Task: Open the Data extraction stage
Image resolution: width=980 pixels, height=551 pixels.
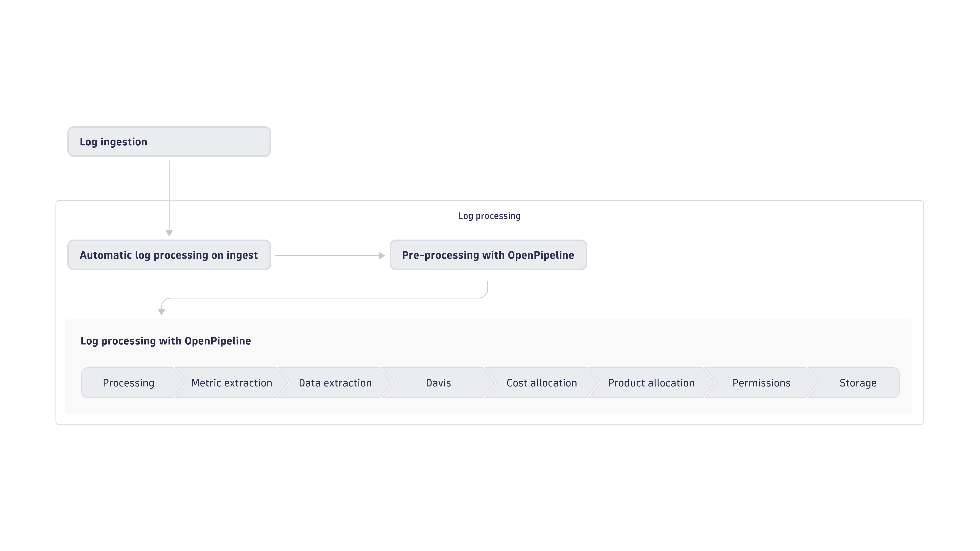Action: point(335,383)
